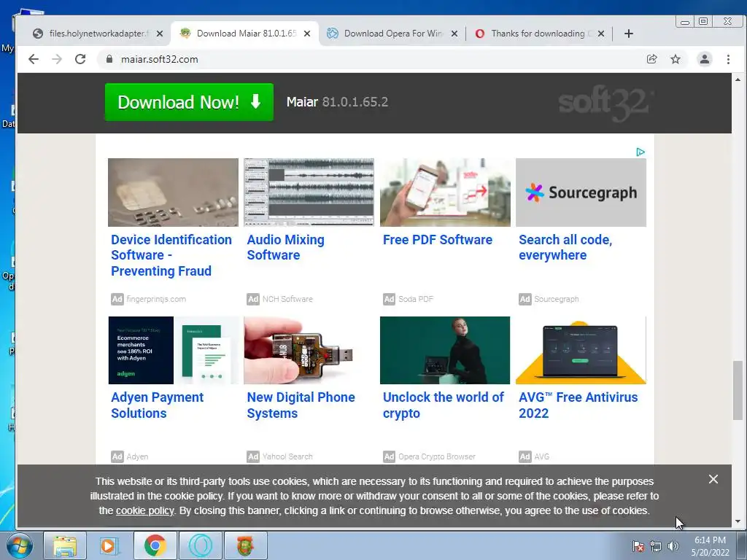Share this page using the share icon
The height and width of the screenshot is (560, 747).
point(651,59)
